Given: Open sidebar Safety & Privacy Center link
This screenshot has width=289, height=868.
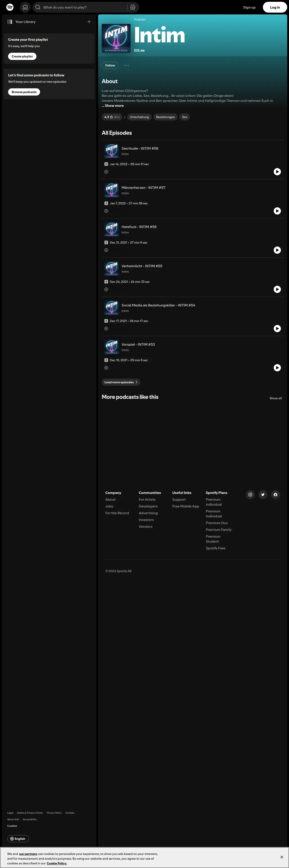Looking at the screenshot, I should click(x=30, y=813).
